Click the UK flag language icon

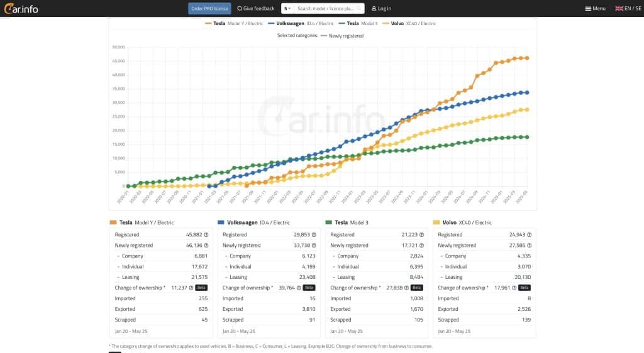tap(619, 8)
